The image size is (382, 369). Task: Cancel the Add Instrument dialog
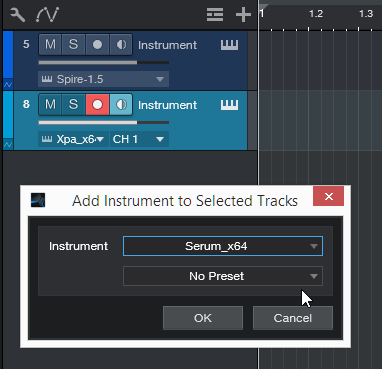[x=293, y=318]
